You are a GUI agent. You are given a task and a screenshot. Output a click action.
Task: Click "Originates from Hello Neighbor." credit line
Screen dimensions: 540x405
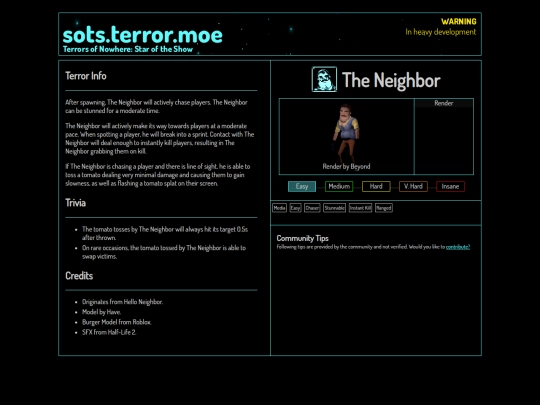point(123,302)
